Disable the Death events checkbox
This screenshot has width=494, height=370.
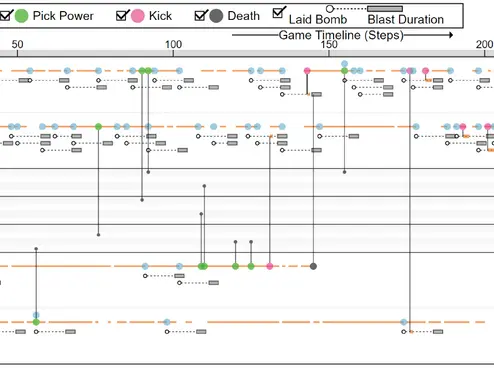(x=200, y=15)
